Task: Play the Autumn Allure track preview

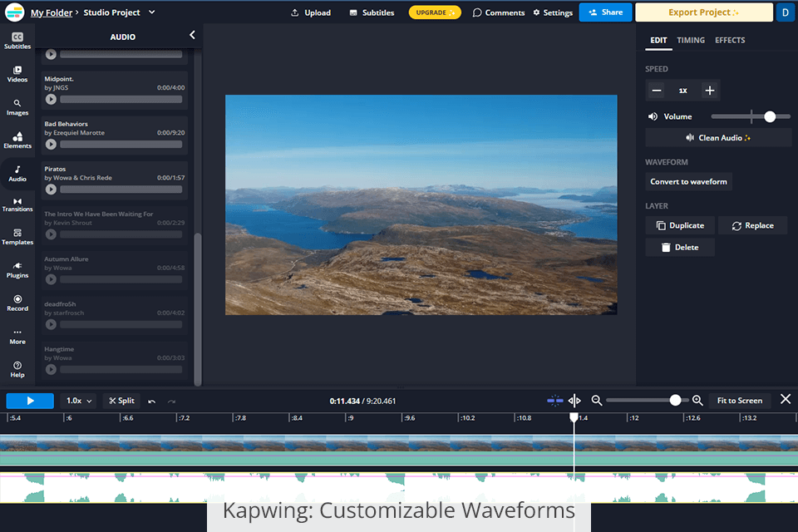Action: point(51,279)
